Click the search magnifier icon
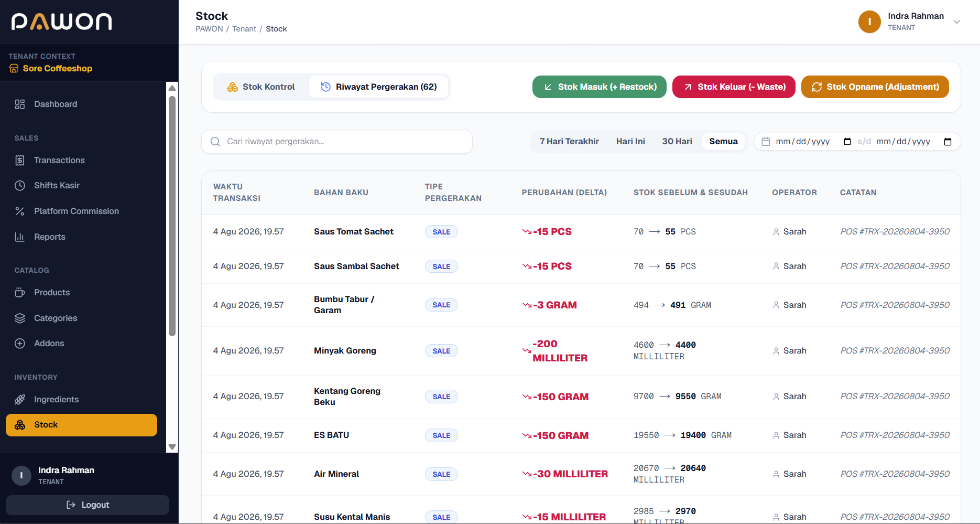Image resolution: width=980 pixels, height=524 pixels. tap(215, 142)
